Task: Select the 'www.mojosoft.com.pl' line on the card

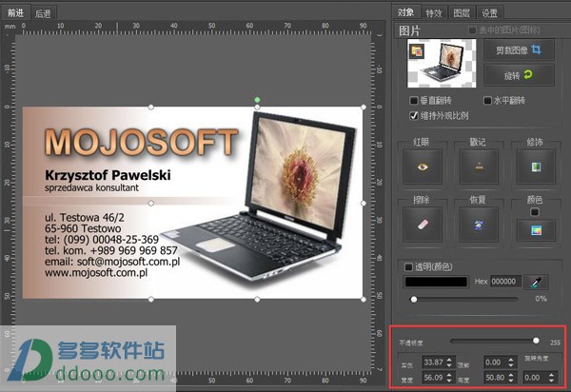Action: click(96, 273)
